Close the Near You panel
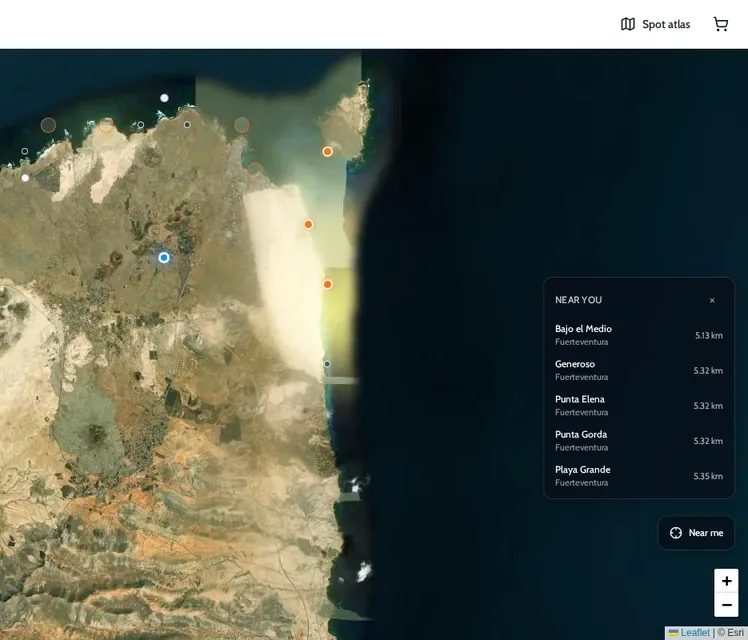 pyautogui.click(x=712, y=300)
